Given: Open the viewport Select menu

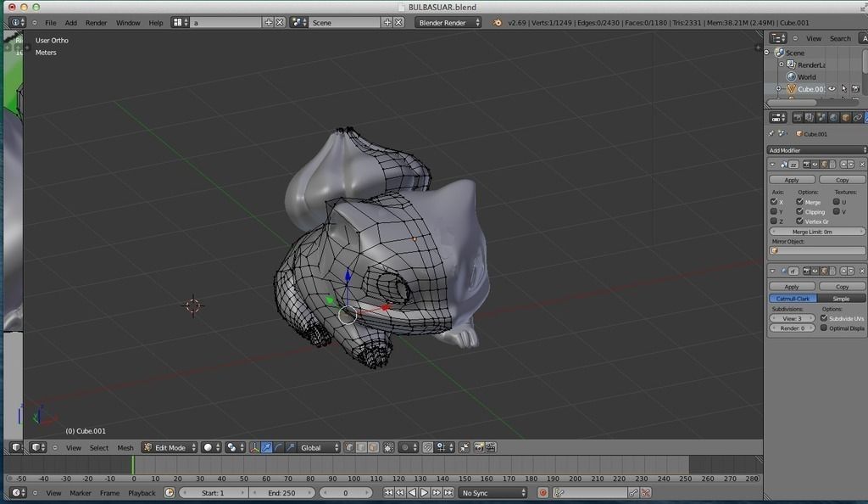Looking at the screenshot, I should [99, 447].
